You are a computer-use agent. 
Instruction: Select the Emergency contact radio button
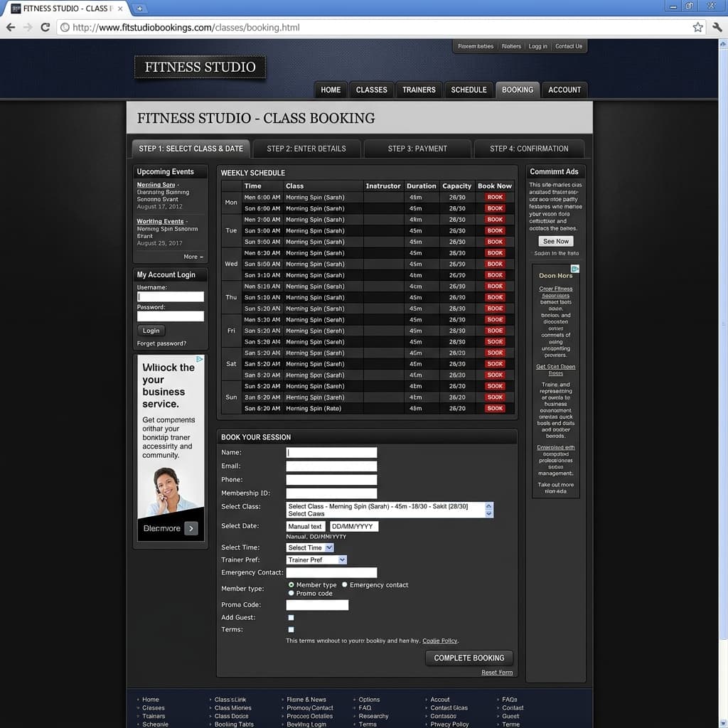click(x=345, y=584)
